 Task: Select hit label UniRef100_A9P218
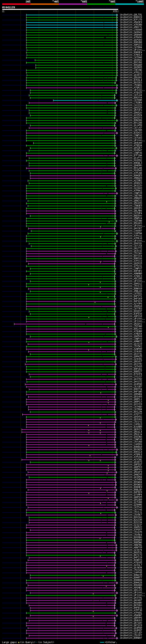(131, 316)
